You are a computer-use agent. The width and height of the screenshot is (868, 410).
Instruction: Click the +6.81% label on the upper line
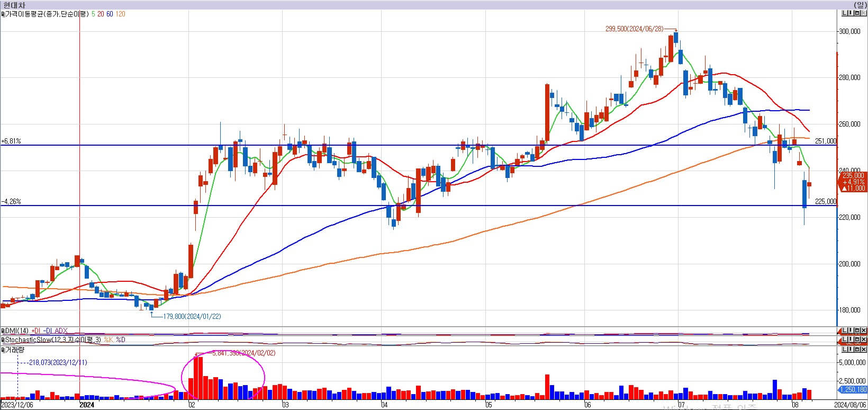(x=11, y=141)
